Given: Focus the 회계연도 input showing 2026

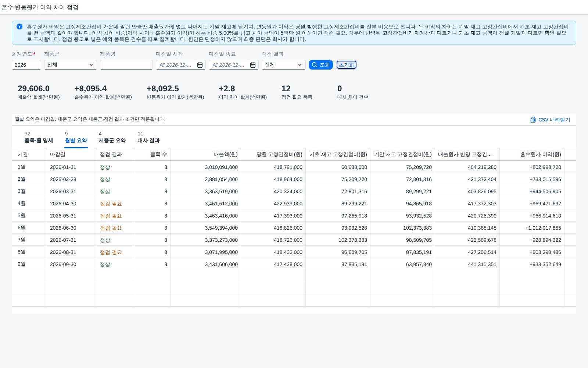Looking at the screenshot, I should [x=26, y=65].
